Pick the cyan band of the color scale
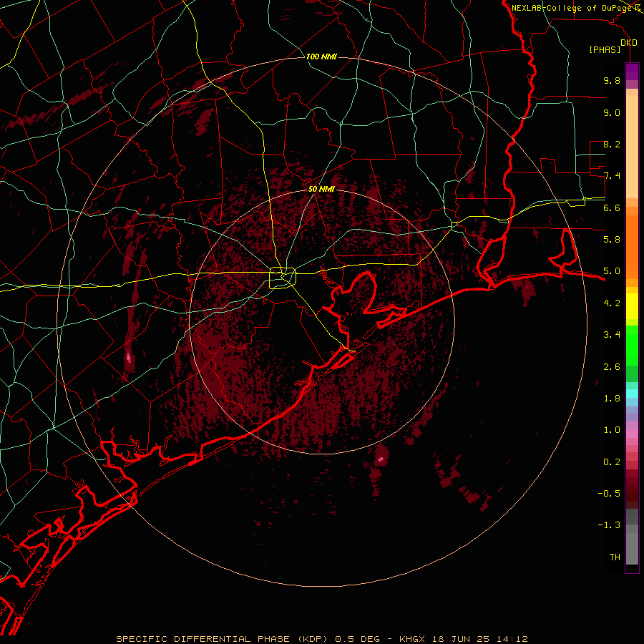Viewport: 644px width, 644px height. [x=632, y=393]
